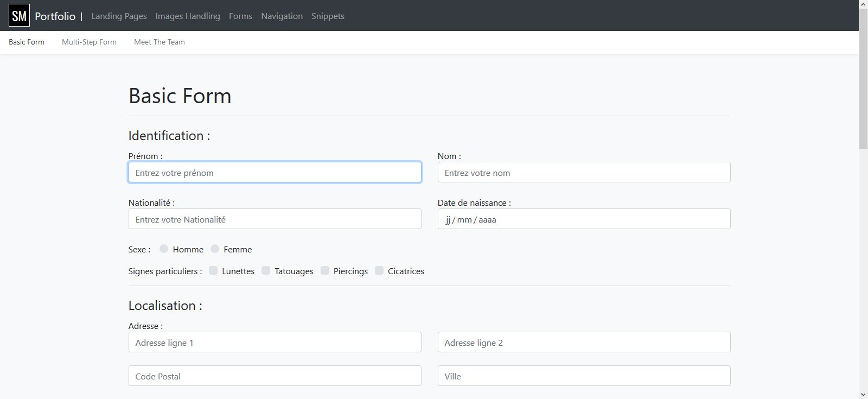Screen dimensions: 868x399
Task: Click the Date de naissance label
Action: tap(474, 202)
